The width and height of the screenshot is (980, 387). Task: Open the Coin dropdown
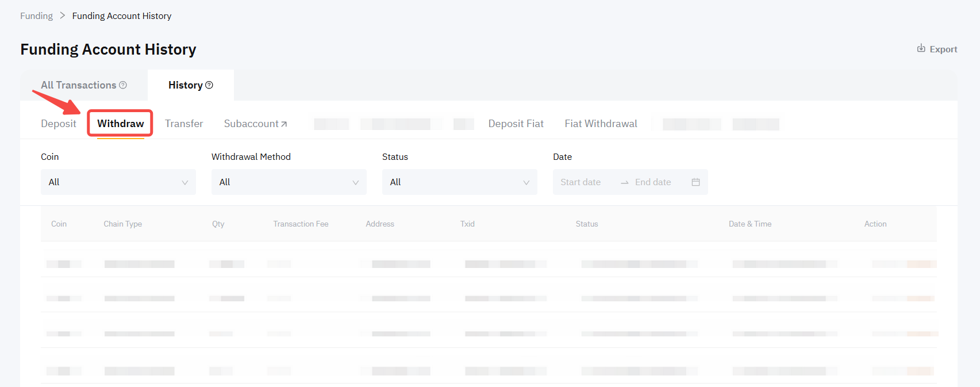(x=118, y=182)
